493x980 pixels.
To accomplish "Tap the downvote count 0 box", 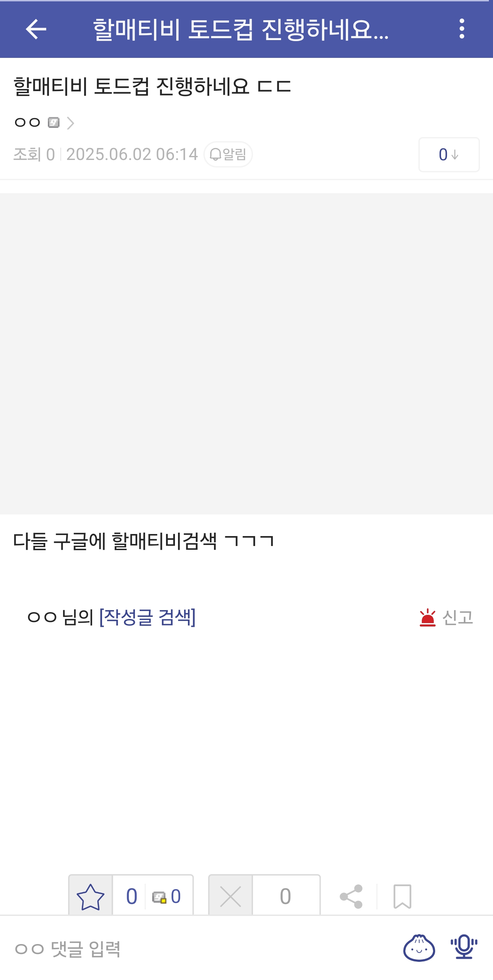I will pos(286,896).
